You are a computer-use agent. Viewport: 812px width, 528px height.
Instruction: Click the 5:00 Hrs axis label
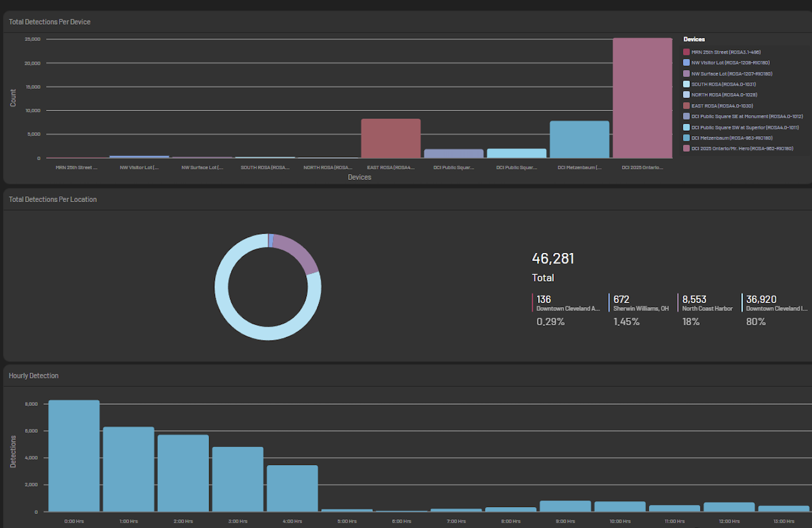(x=347, y=521)
